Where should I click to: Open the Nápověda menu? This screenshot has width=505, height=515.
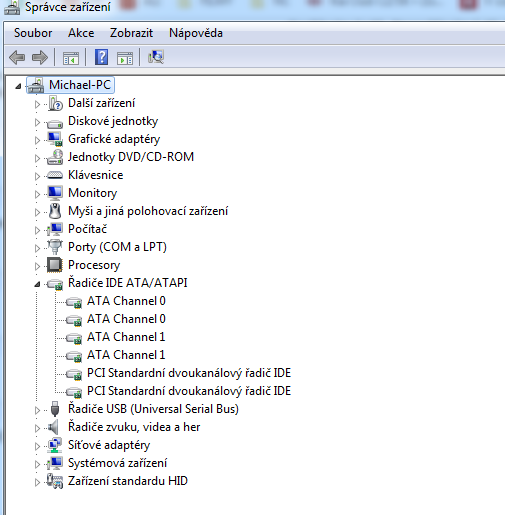click(x=196, y=33)
